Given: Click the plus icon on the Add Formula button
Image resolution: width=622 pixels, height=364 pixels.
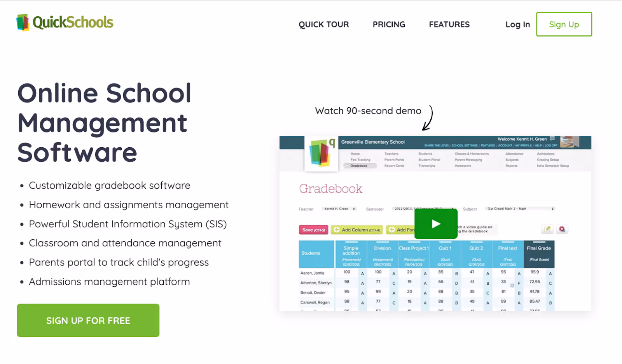Looking at the screenshot, I should (392, 230).
